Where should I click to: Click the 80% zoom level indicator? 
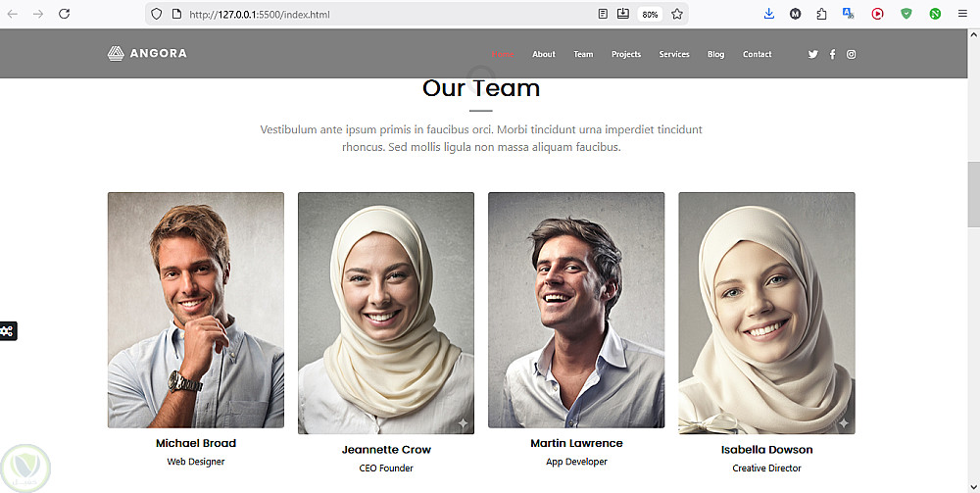(650, 15)
